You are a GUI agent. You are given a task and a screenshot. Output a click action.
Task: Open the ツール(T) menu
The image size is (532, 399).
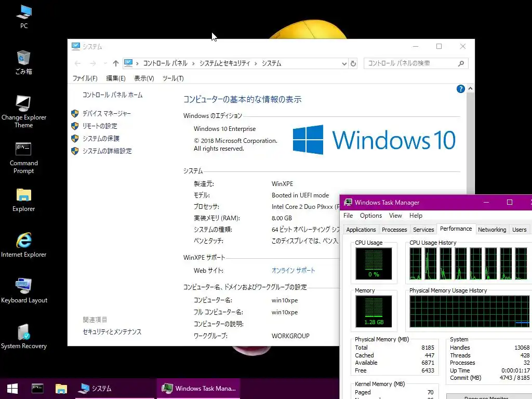[173, 78]
